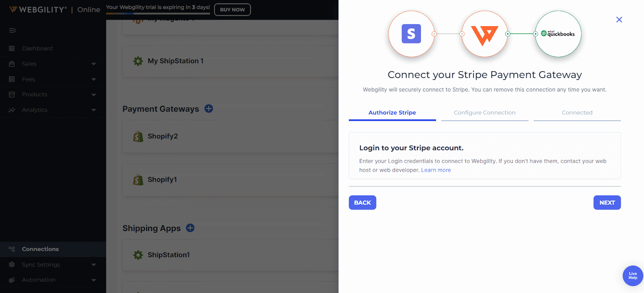The image size is (644, 293).
Task: Click the NEXT button
Action: point(607,203)
